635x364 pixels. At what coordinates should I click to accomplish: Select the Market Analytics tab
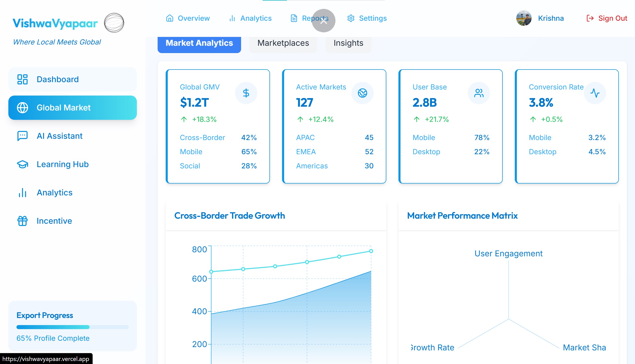199,43
